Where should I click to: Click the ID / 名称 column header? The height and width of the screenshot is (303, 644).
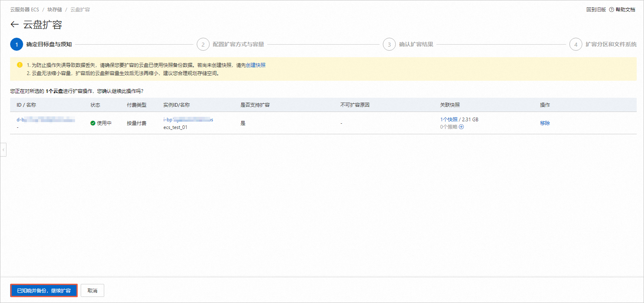pyautogui.click(x=26, y=105)
